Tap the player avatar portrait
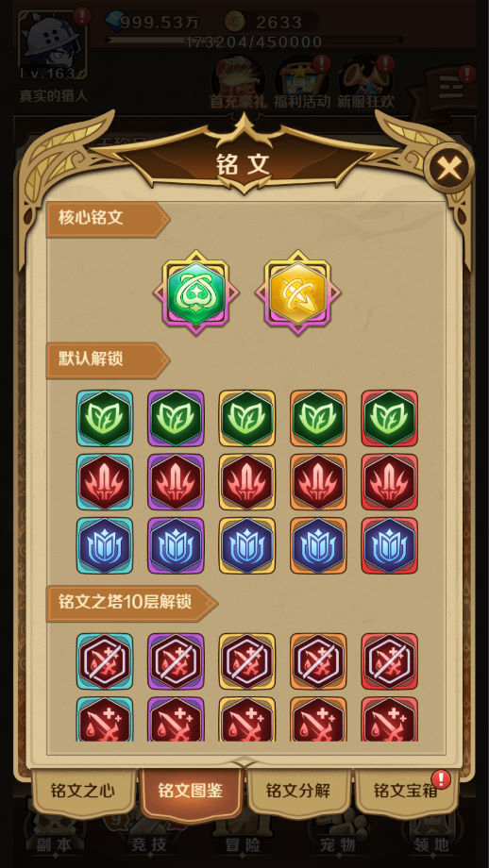 53,45
